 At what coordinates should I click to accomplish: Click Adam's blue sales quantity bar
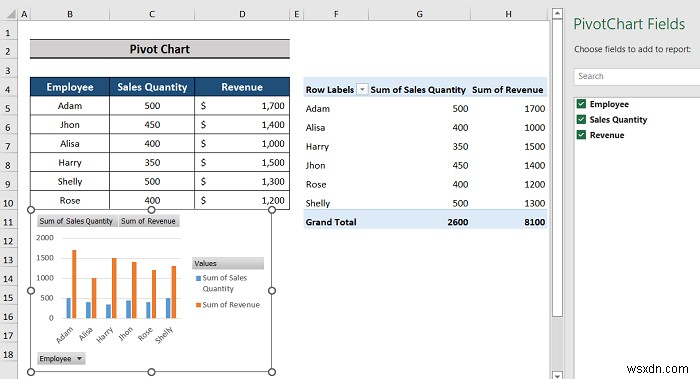[69, 308]
